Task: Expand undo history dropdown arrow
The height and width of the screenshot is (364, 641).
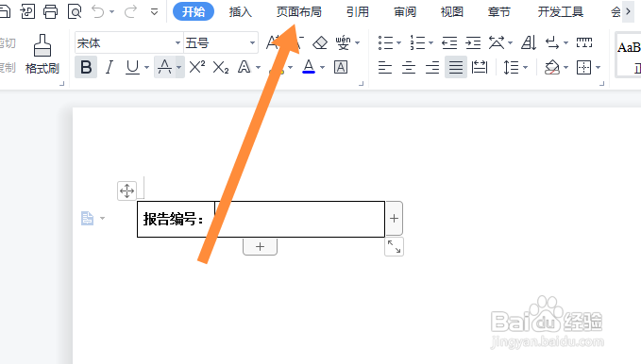Action: (x=111, y=12)
